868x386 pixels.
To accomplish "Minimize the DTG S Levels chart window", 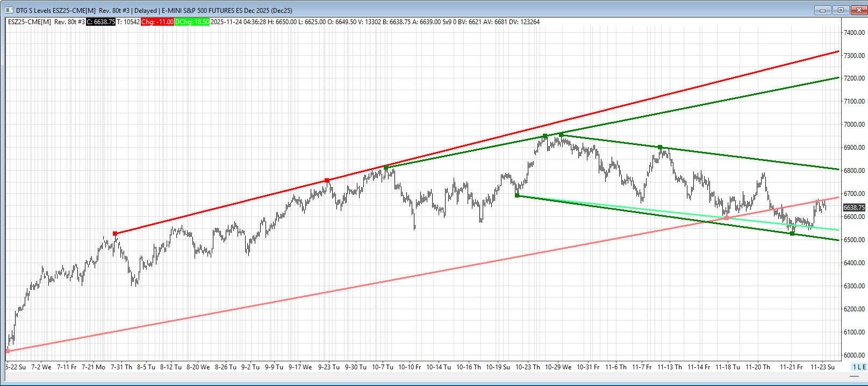I will click(x=822, y=10).
